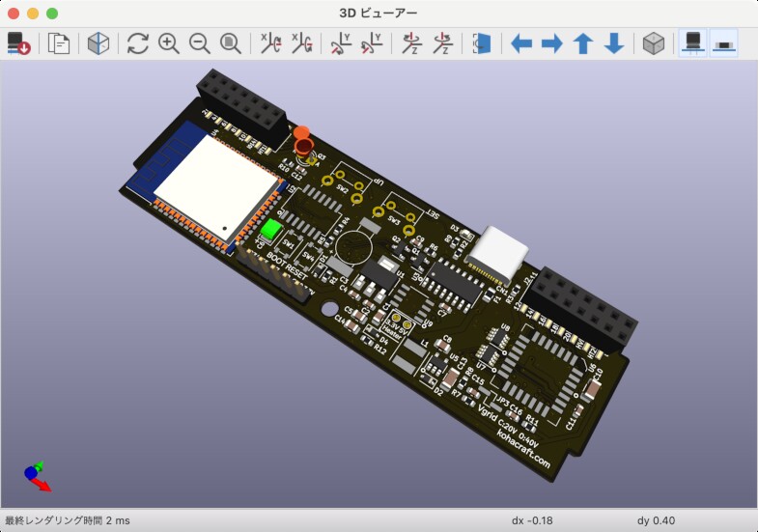Toggle raytracing render mode
Viewport: 758px width, 532px height.
(x=98, y=43)
